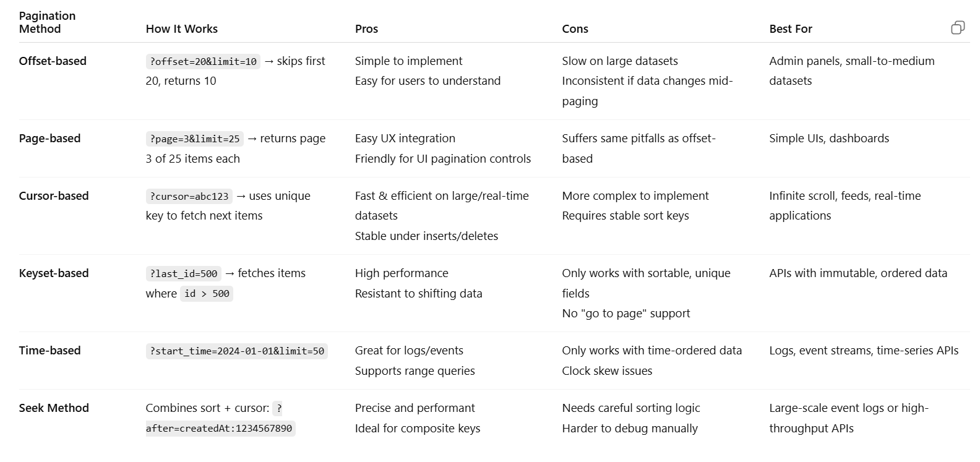This screenshot has height=462, width=980.
Task: Select the "Seek Method" row label
Action: pyautogui.click(x=54, y=408)
